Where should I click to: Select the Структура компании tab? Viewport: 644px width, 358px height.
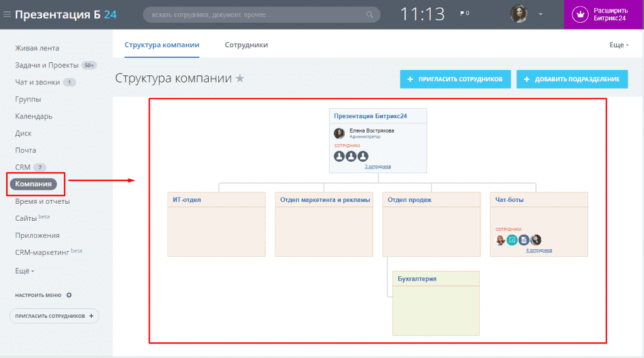point(162,45)
